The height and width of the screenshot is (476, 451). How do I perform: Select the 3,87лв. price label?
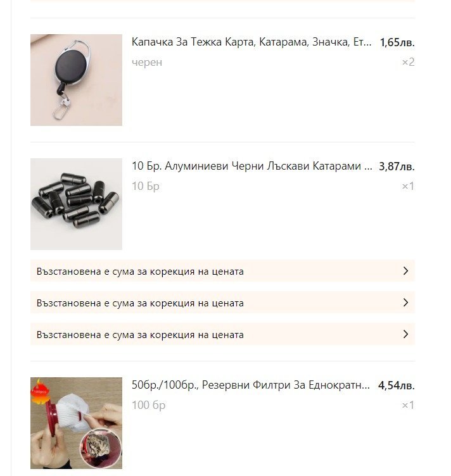[x=397, y=166]
